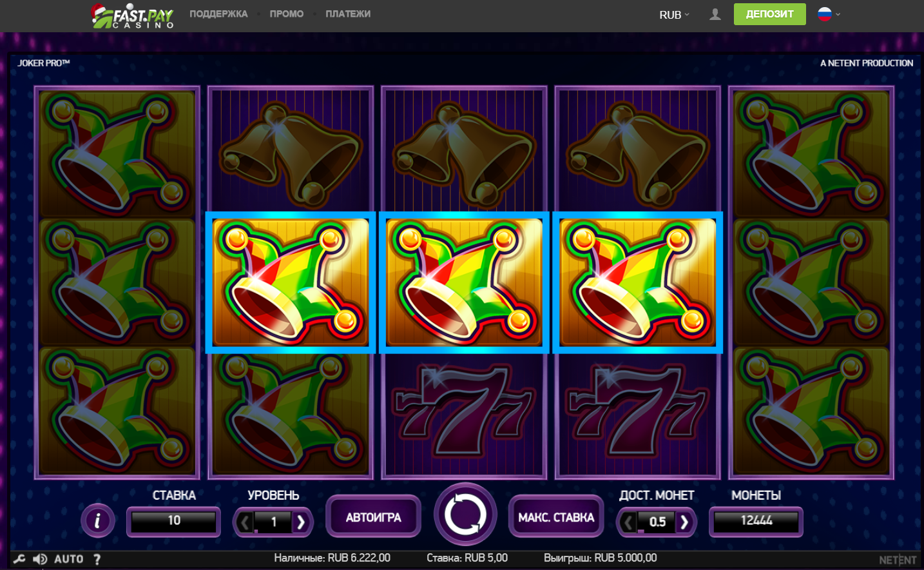Decrease the bet level with left arrow
The image size is (924, 570).
coord(244,522)
